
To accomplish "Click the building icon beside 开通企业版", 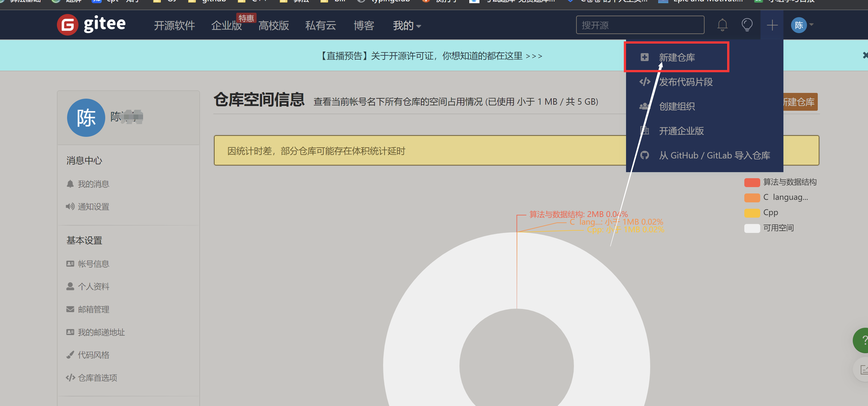I will point(644,130).
